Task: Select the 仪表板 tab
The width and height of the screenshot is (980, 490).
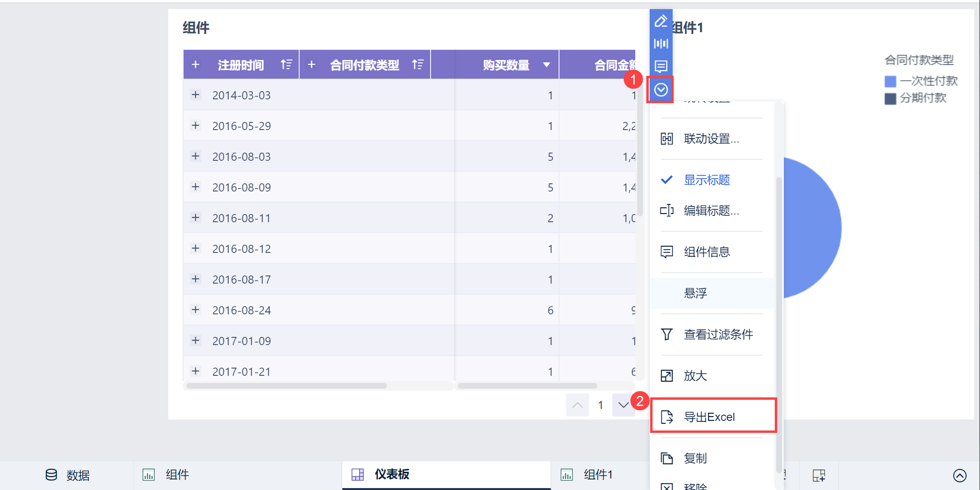Action: 446,475
